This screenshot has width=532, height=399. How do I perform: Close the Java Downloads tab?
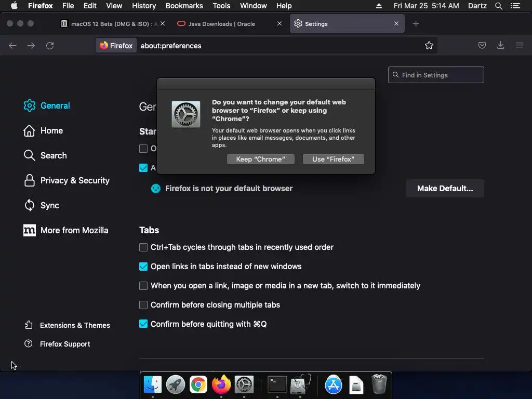(279, 23)
